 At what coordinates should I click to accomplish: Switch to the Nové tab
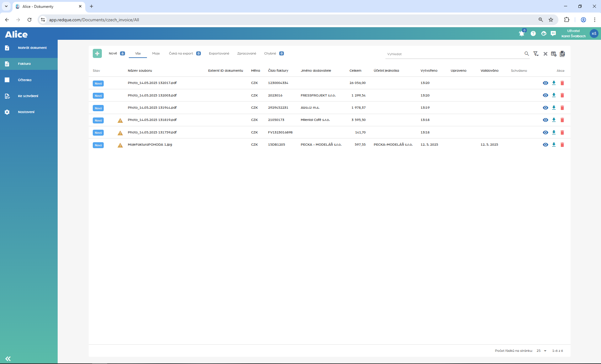coord(117,54)
